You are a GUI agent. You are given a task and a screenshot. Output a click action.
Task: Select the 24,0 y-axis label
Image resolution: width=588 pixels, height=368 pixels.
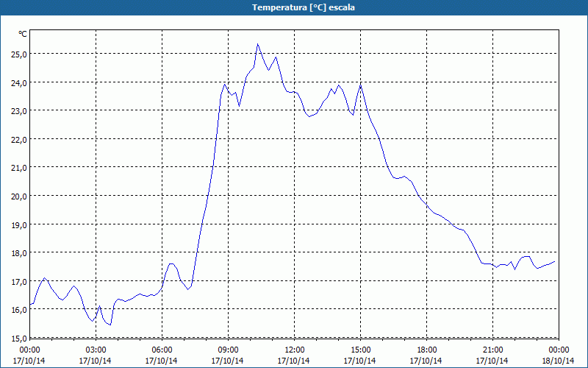pyautogui.click(x=19, y=82)
